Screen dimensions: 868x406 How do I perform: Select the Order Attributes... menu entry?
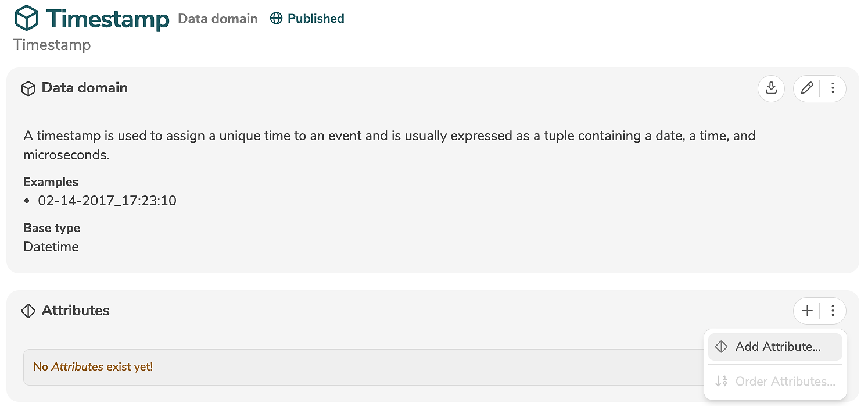click(785, 382)
